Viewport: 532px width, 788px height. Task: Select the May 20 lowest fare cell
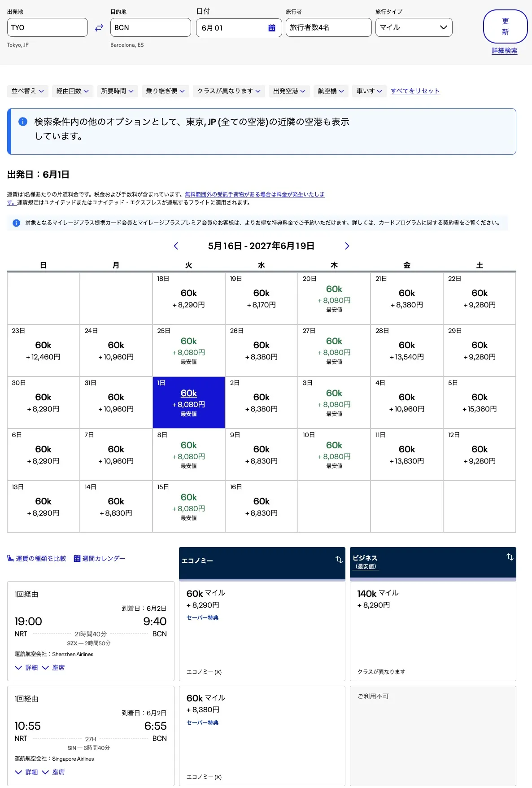334,298
